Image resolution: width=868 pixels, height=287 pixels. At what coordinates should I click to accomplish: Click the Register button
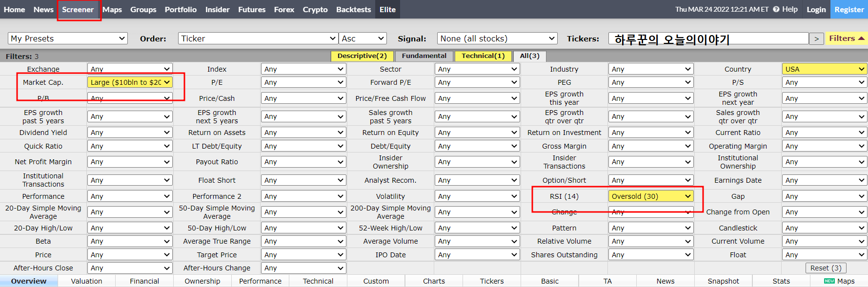point(849,9)
